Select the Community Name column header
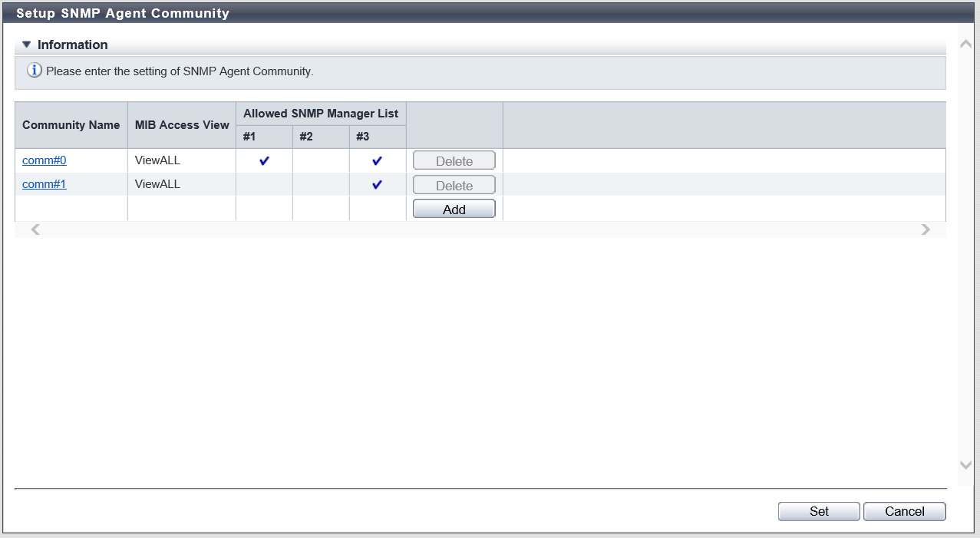Image resolution: width=980 pixels, height=538 pixels. (x=71, y=125)
